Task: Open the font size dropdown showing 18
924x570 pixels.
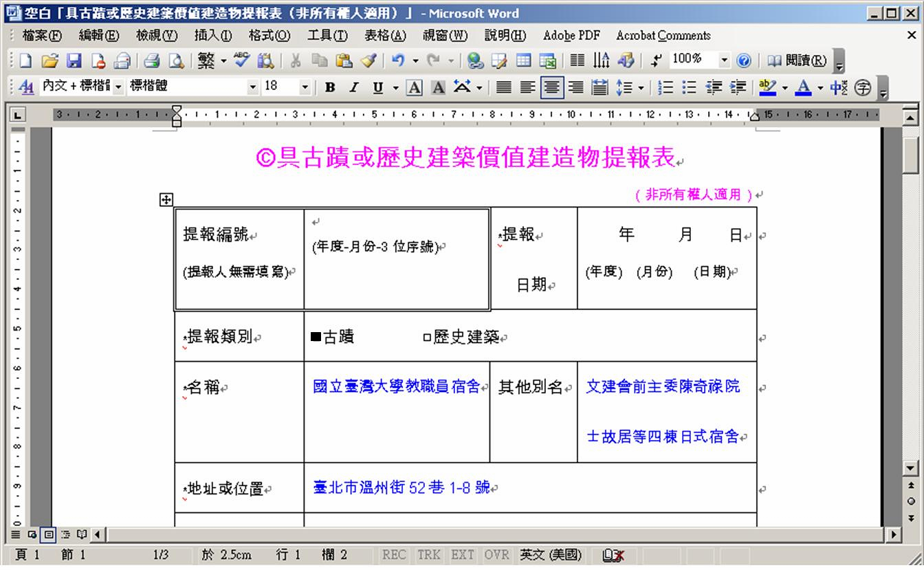Action: [x=305, y=87]
